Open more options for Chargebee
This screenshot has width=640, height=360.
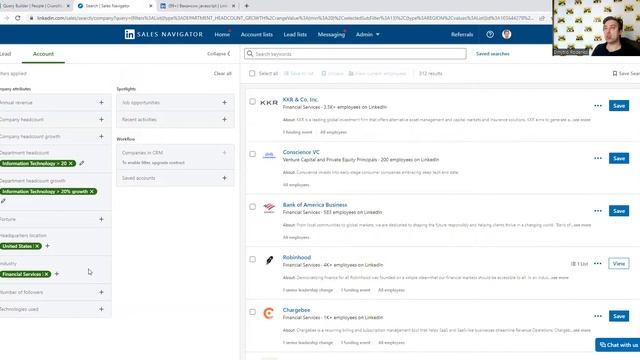click(598, 316)
